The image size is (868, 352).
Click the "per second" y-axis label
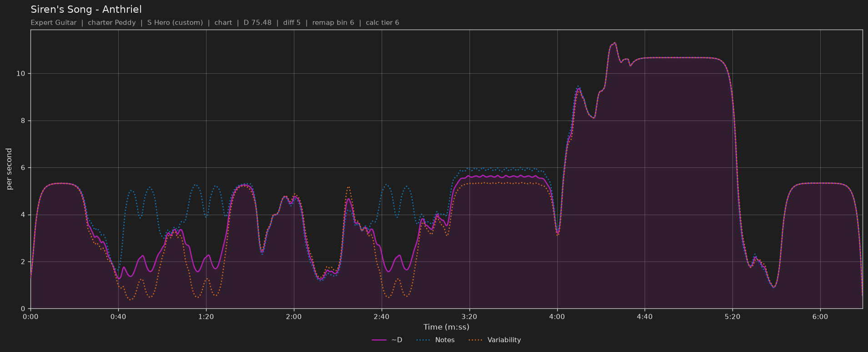pyautogui.click(x=9, y=169)
